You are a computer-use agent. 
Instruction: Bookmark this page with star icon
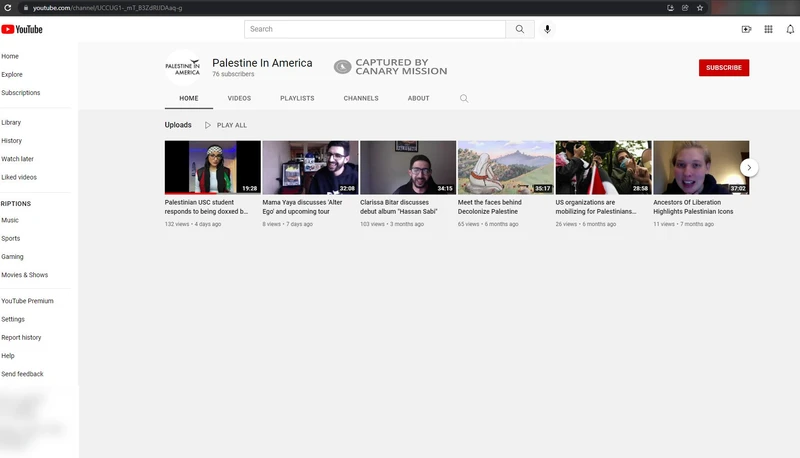[x=699, y=8]
